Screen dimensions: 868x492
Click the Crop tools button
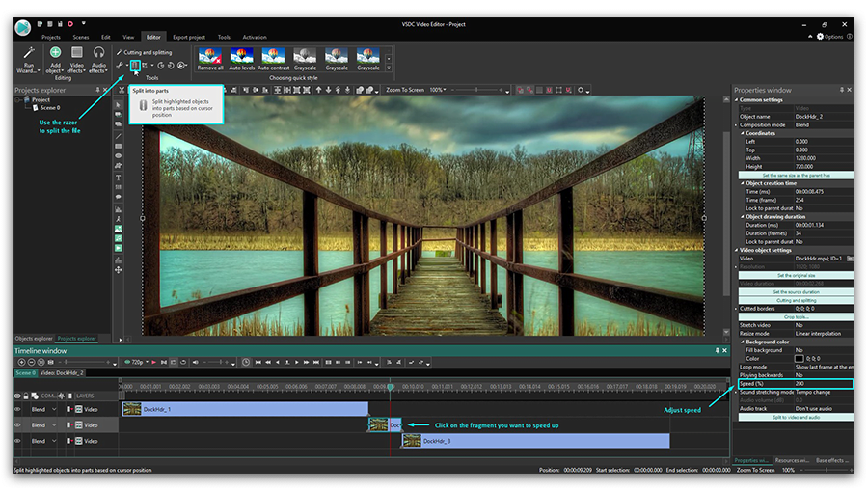pyautogui.click(x=796, y=317)
